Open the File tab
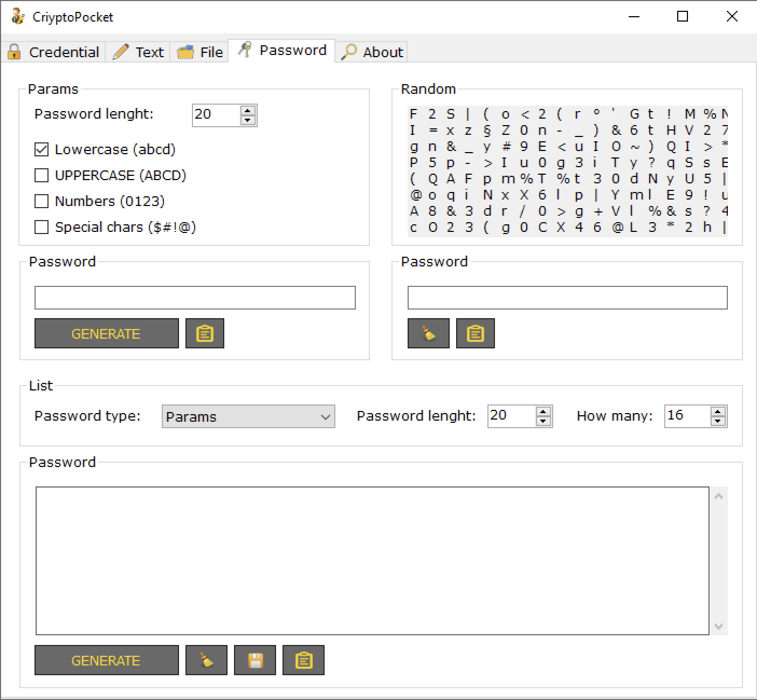The width and height of the screenshot is (757, 700). (x=199, y=52)
